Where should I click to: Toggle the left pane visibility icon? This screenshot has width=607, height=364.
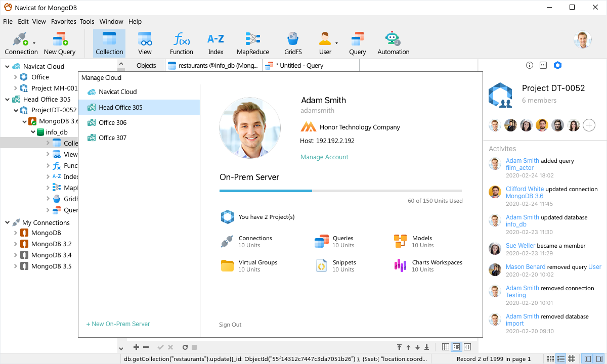point(587,358)
